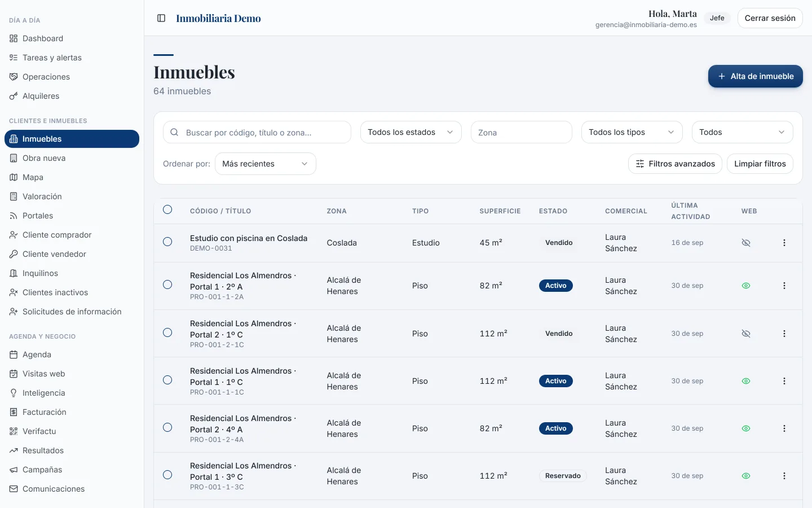Open Filtros avanzados
This screenshot has width=812, height=508.
675,164
